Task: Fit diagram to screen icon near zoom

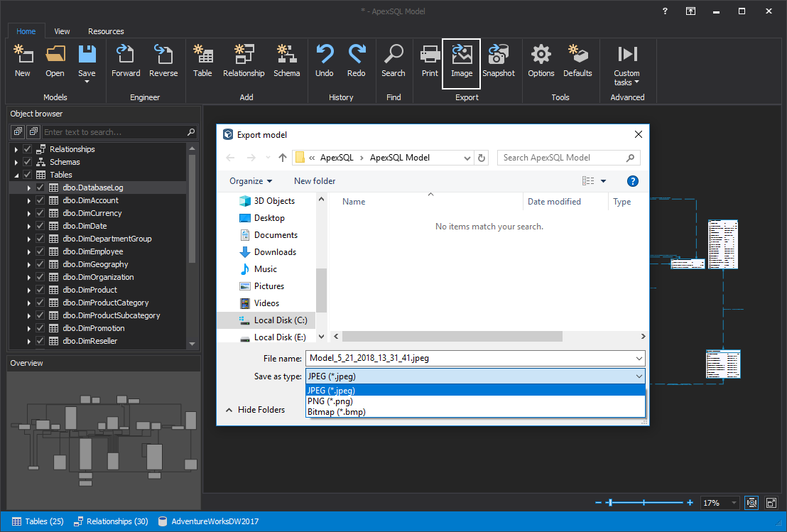Action: pyautogui.click(x=751, y=502)
